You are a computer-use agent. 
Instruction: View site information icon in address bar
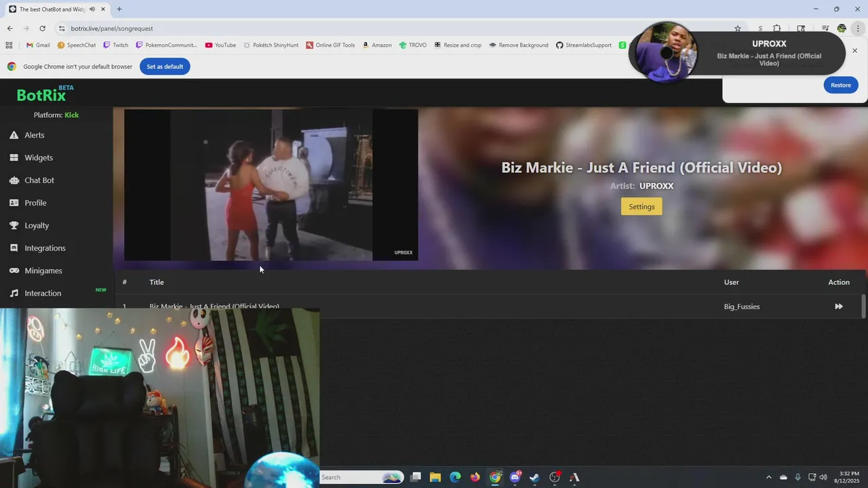tap(62, 28)
